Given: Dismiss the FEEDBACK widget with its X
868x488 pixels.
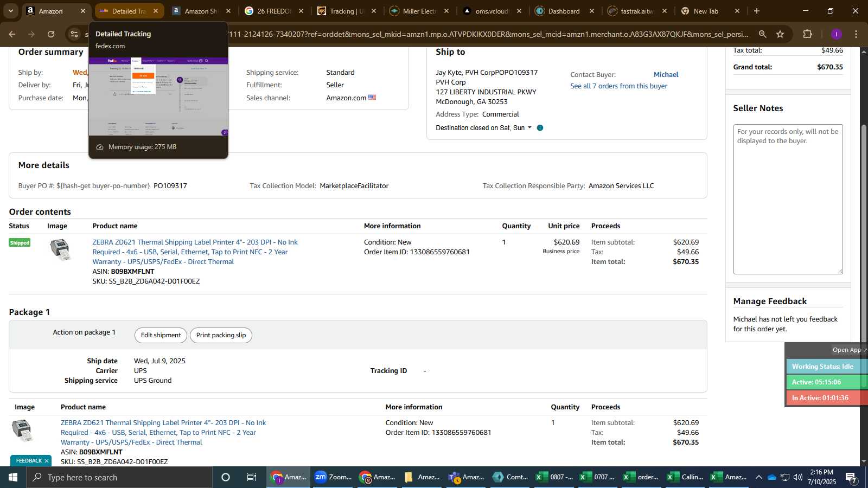Looking at the screenshot, I should click(x=47, y=461).
